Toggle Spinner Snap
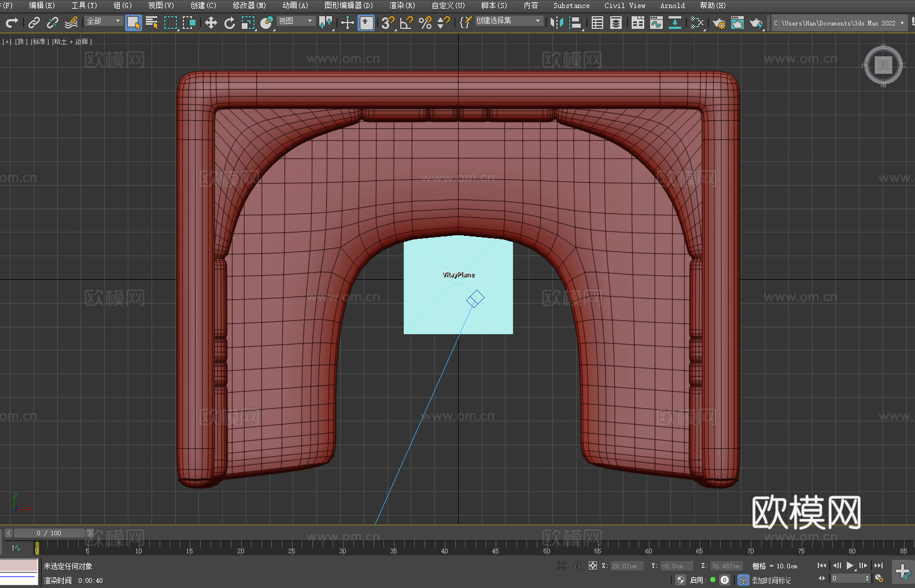This screenshot has width=915, height=588. [x=444, y=23]
